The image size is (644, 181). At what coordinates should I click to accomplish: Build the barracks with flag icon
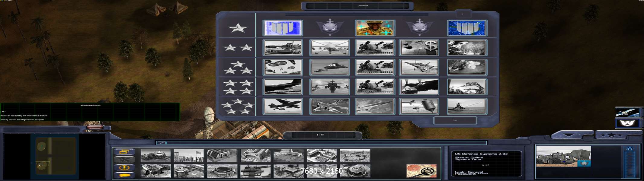pyautogui.click(x=189, y=156)
